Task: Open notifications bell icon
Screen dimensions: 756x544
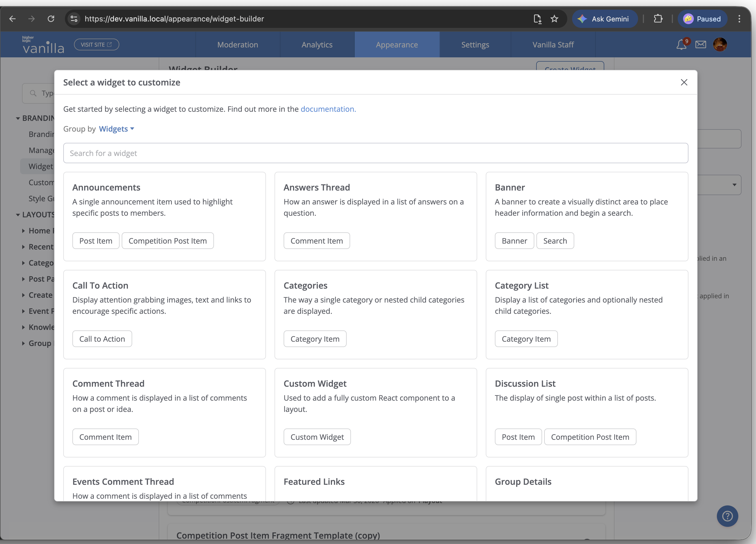Action: click(x=681, y=44)
